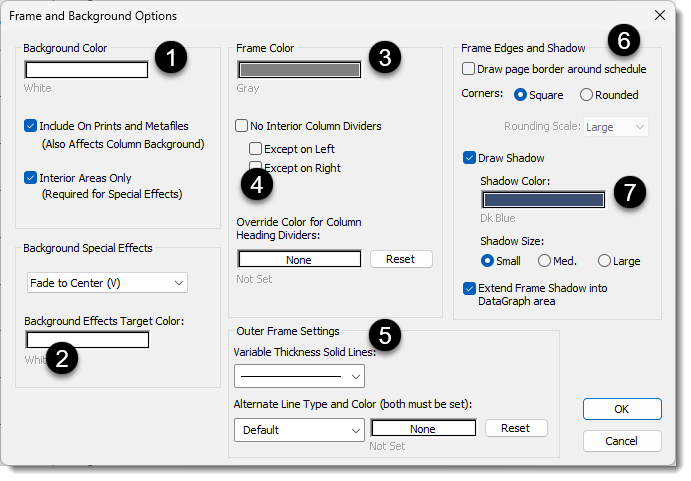Open the Alternate Line Type Default dropdown

(x=298, y=430)
